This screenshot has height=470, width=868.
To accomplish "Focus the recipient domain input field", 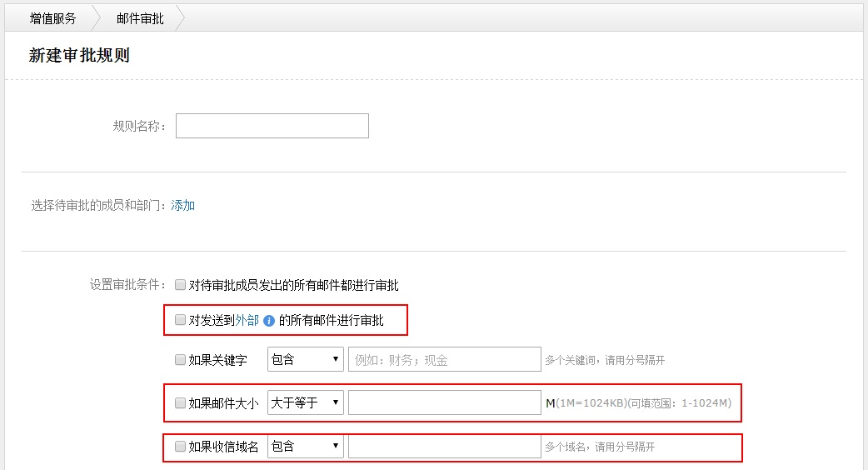I will tap(444, 447).
